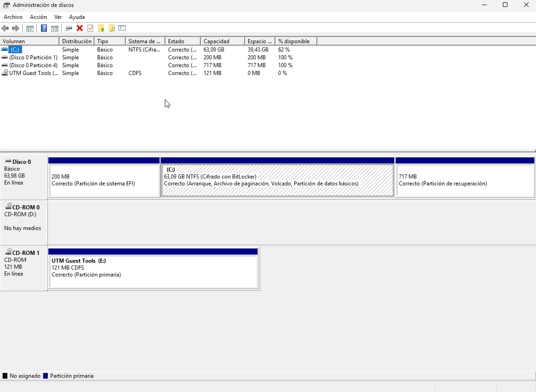This screenshot has height=392, width=536.
Task: Maximize the Administración de discos window
Action: [505, 5]
